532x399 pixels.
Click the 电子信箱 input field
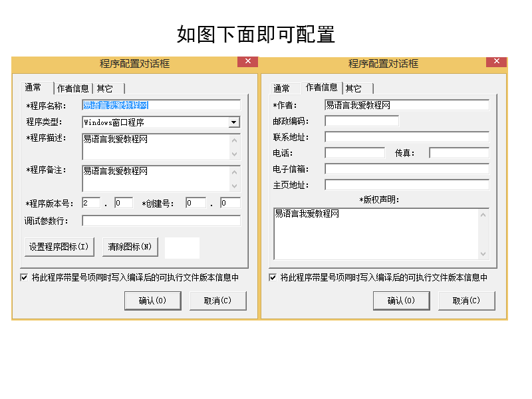click(407, 169)
